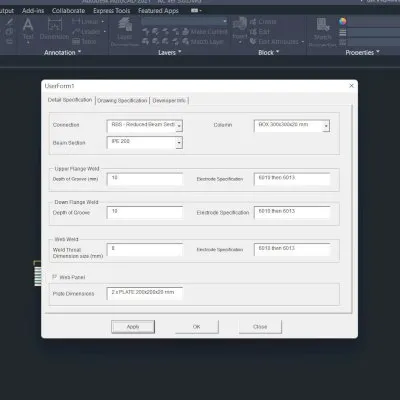Click Down Flange Electrode Specification field
Image resolution: width=400 pixels, height=400 pixels.
tap(292, 212)
